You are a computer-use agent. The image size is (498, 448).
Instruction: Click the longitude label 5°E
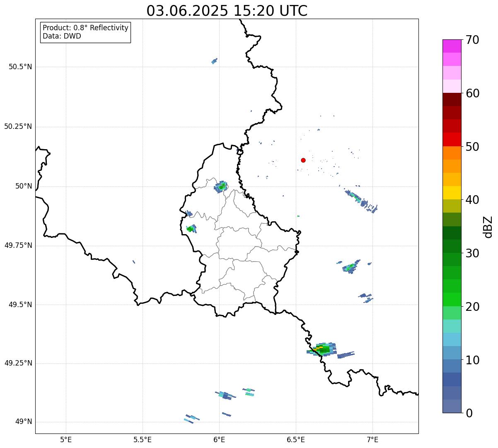66,439
